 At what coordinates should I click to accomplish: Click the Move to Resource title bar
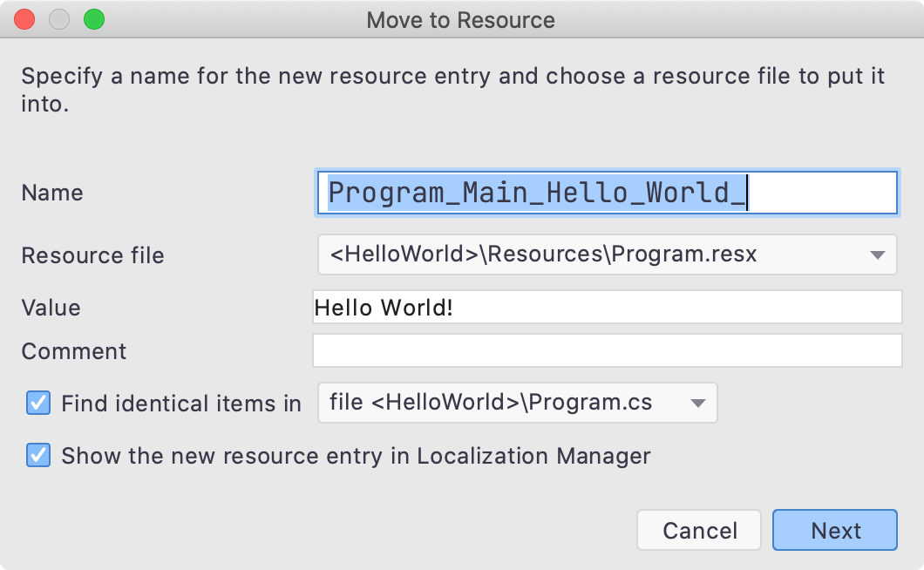click(462, 19)
